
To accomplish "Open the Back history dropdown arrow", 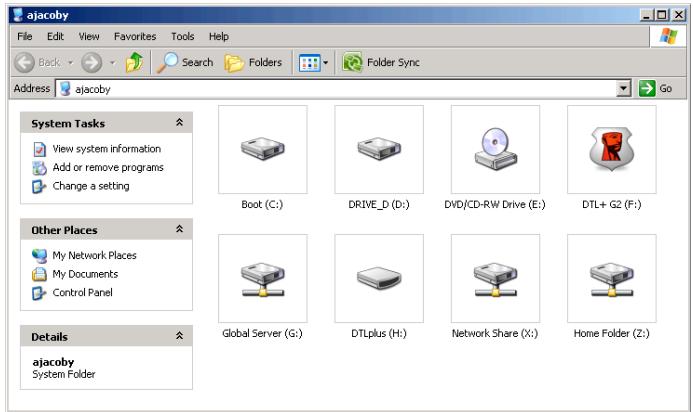I will pos(70,63).
